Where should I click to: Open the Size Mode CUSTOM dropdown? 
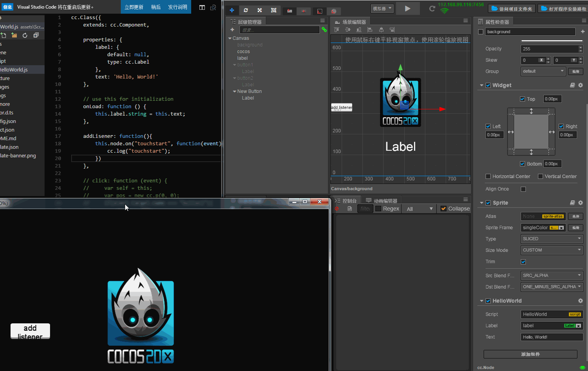pyautogui.click(x=552, y=250)
